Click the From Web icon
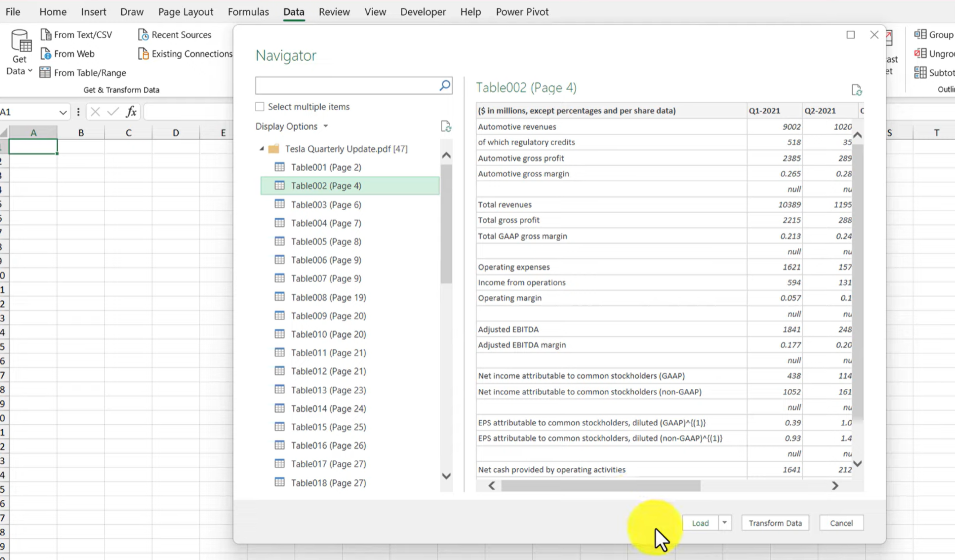This screenshot has width=955, height=560. click(46, 54)
